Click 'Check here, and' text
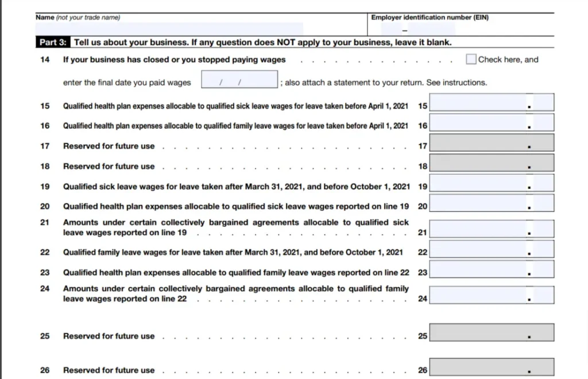Viewport: 588px width, 379px height. (508, 60)
